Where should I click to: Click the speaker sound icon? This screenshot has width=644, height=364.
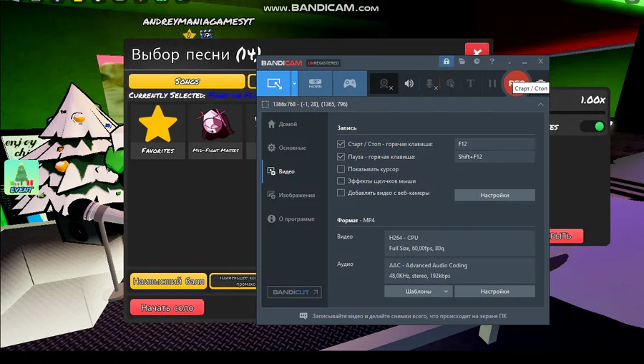click(409, 84)
